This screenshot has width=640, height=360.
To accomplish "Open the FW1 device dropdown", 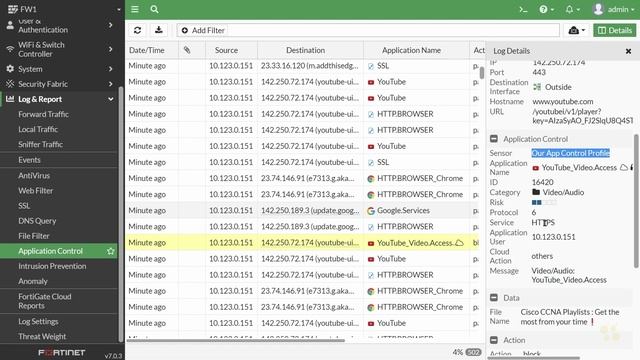I will click(63, 9).
